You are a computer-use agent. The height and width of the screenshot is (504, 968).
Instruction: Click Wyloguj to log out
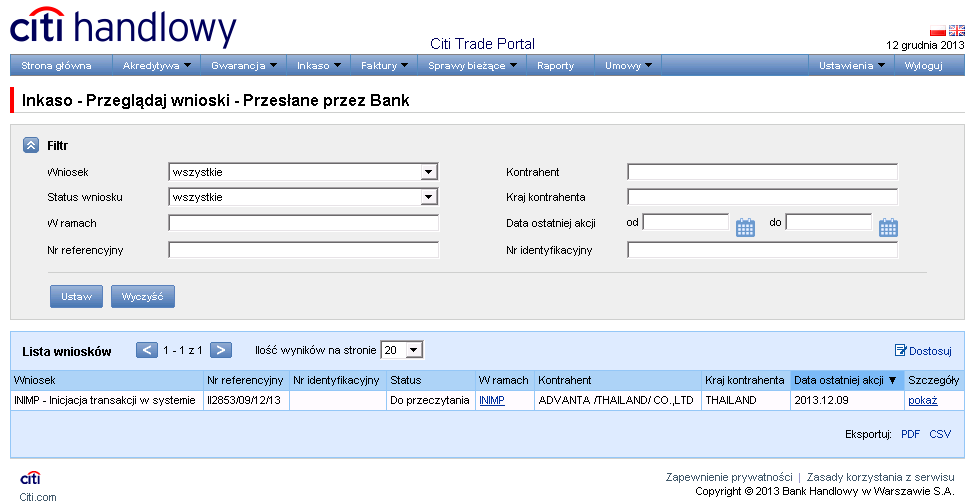[x=924, y=65]
